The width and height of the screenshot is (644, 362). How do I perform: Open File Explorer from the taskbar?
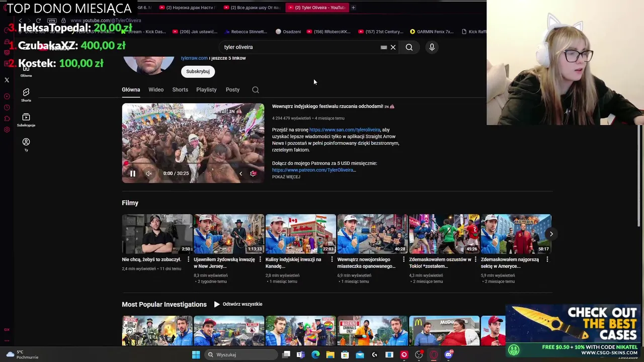click(x=330, y=355)
